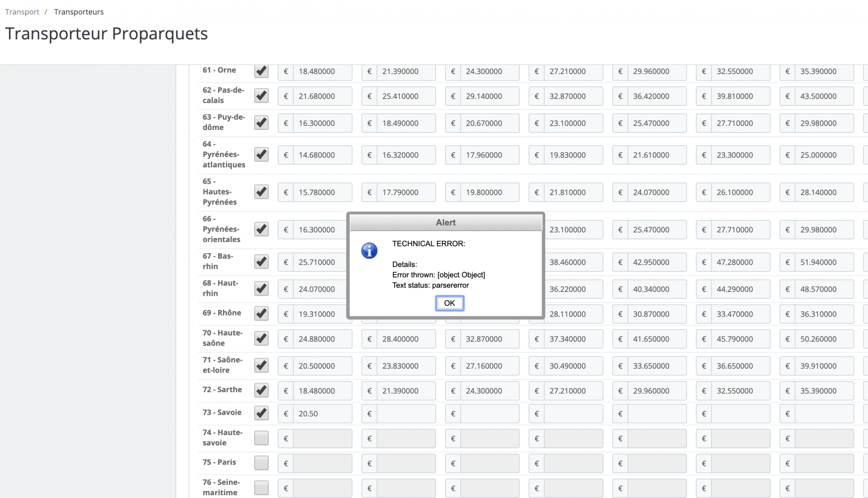Click the Alert dialog title bar

(x=446, y=223)
